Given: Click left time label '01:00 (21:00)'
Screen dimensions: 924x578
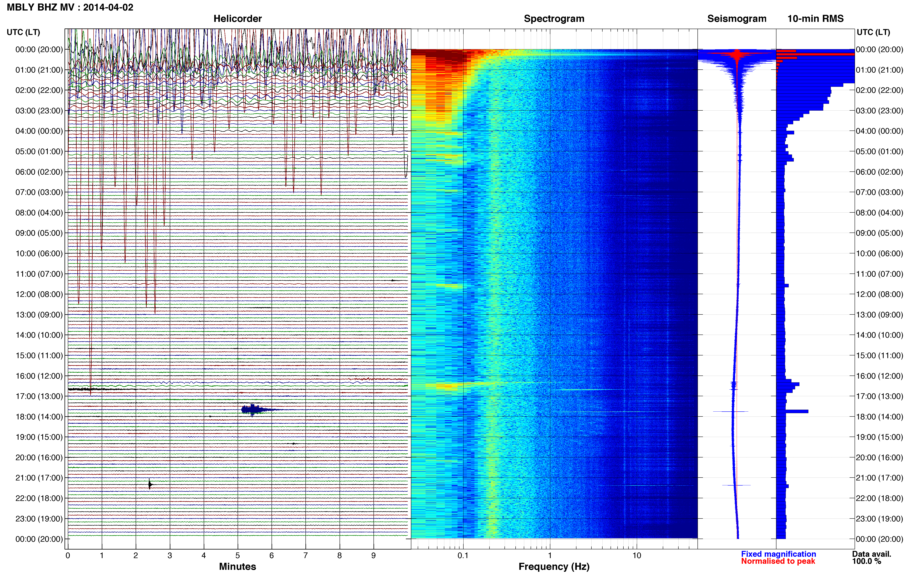Looking at the screenshot, I should click(39, 70).
